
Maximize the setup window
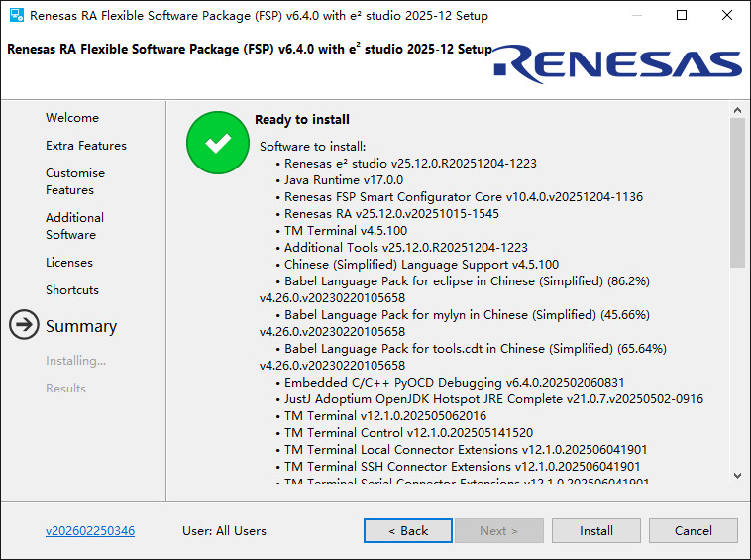682,15
